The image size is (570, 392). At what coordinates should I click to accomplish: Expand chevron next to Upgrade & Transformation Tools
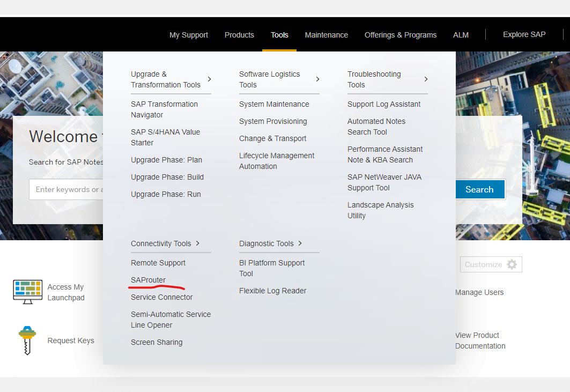(x=209, y=79)
